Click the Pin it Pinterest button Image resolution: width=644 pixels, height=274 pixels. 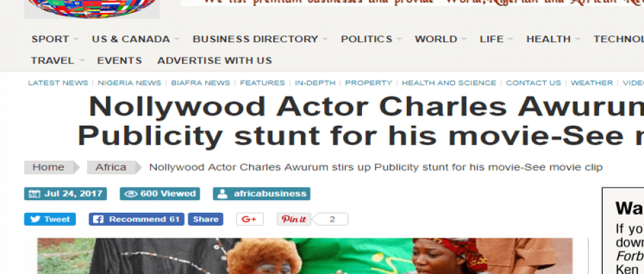click(293, 219)
